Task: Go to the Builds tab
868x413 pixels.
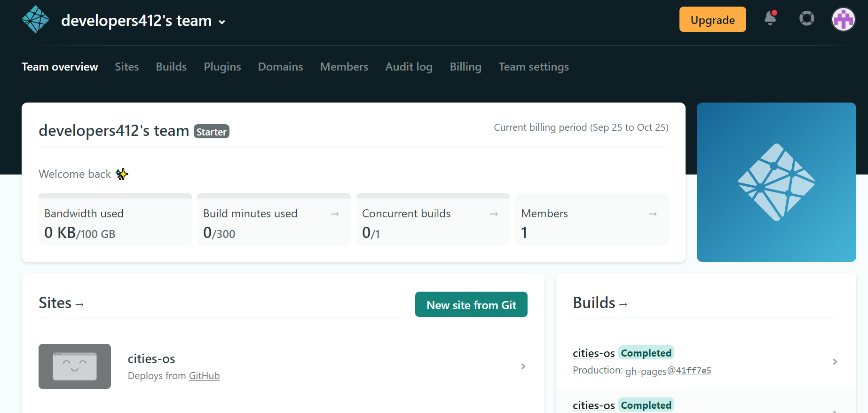Action: click(x=171, y=67)
